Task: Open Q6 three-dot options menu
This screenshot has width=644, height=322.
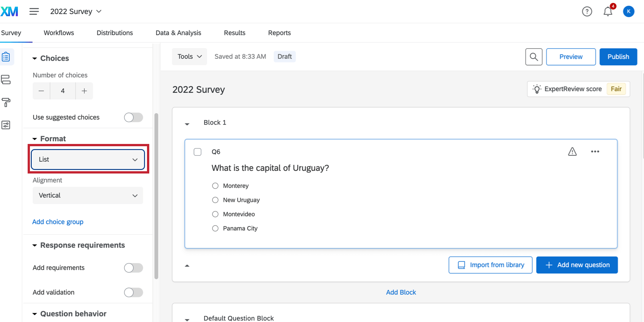Action: pos(595,152)
